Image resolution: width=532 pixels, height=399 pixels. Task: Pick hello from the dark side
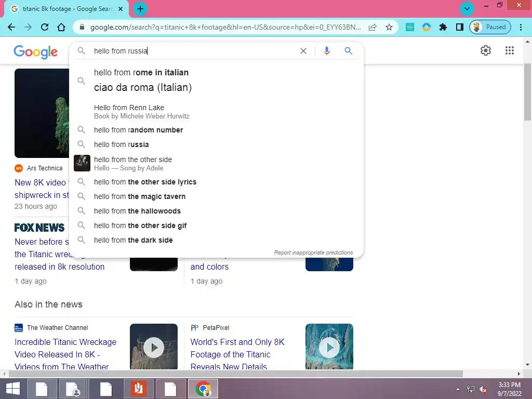point(217,240)
